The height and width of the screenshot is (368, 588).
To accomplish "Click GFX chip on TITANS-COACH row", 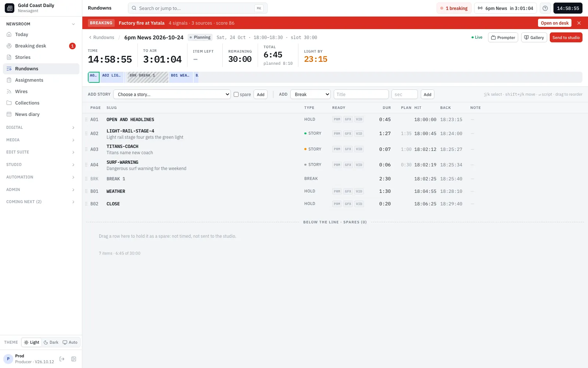I will click(x=348, y=149).
